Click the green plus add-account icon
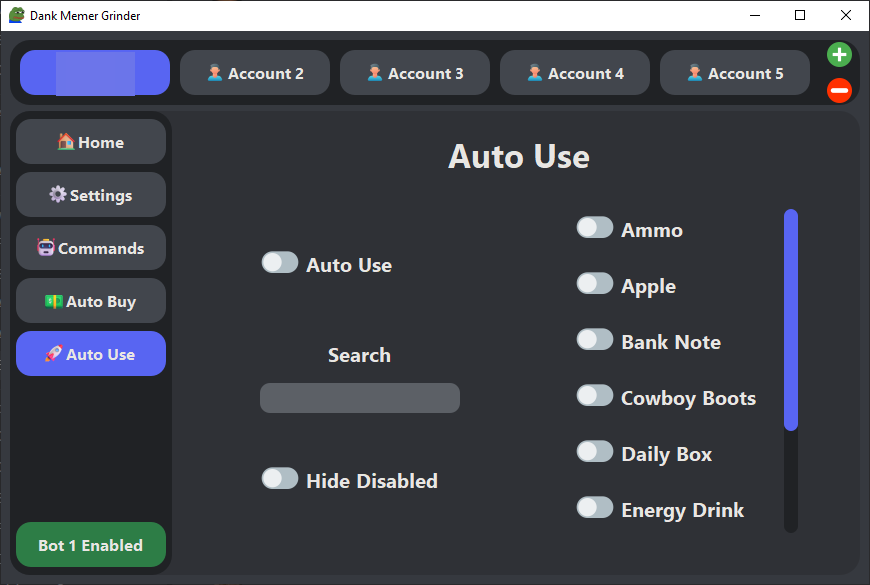 [839, 55]
